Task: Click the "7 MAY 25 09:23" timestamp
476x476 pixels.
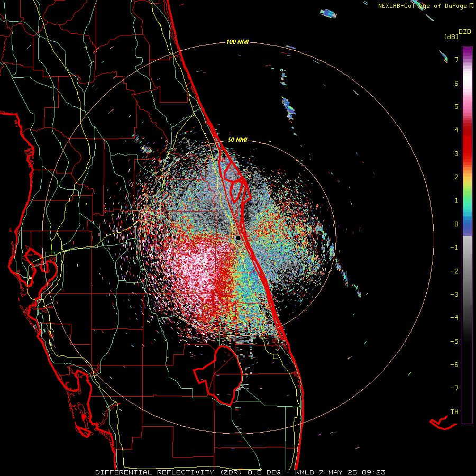Action: 352,472
